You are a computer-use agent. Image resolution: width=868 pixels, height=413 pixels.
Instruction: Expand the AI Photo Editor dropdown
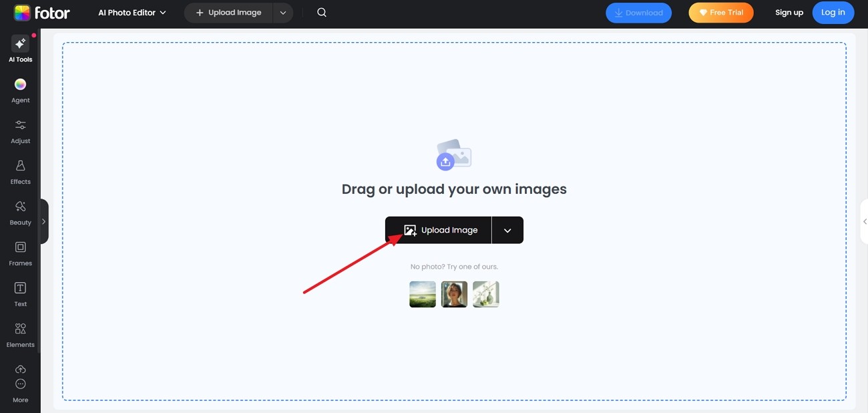[x=132, y=13]
